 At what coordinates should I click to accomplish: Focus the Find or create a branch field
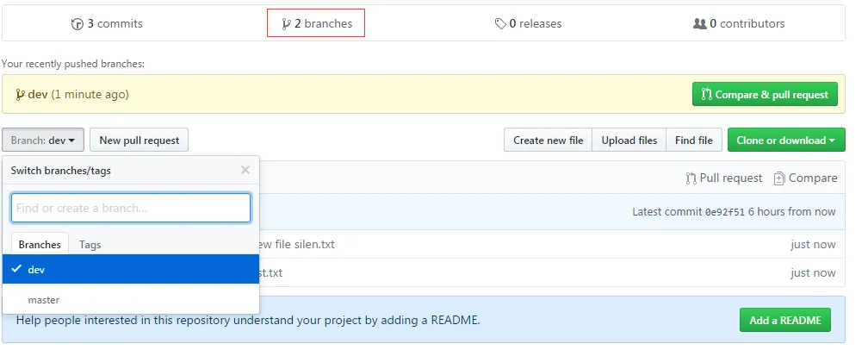[x=131, y=208]
